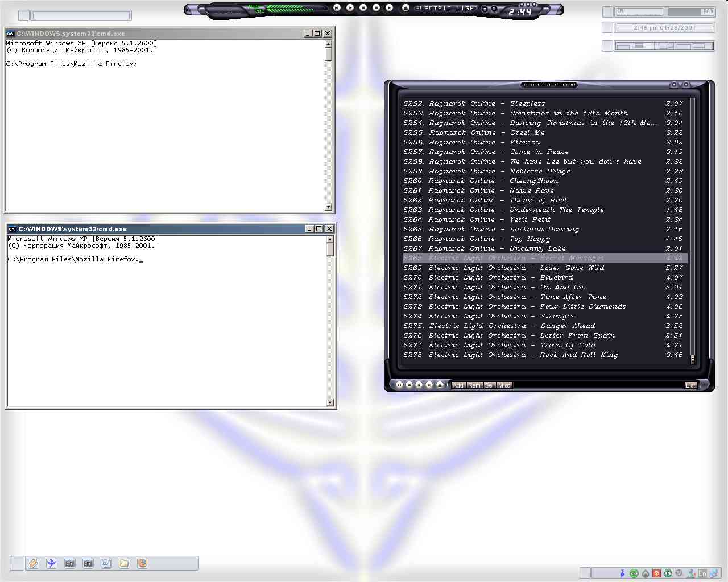Select track 5273 Four Little Diamonds
Image resolution: width=728 pixels, height=582 pixels.
544,306
